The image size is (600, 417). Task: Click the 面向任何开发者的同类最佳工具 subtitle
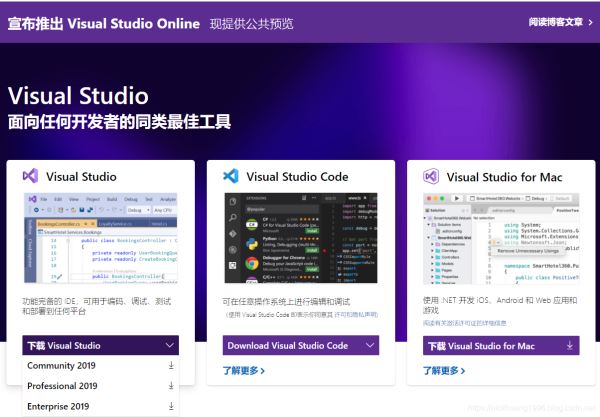click(x=119, y=122)
